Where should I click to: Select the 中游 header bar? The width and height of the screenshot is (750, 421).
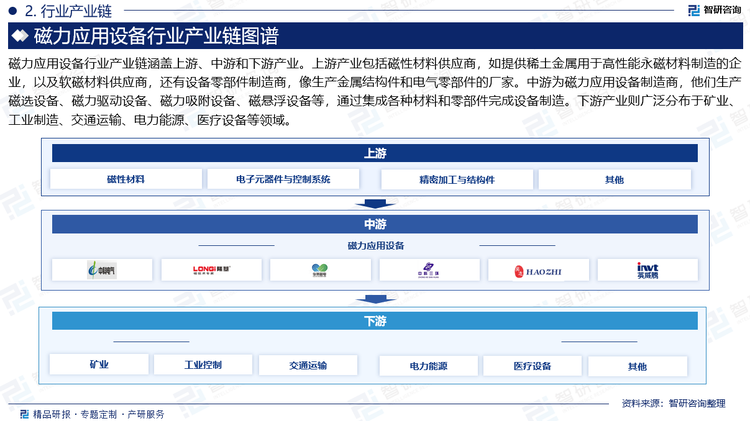(375, 224)
